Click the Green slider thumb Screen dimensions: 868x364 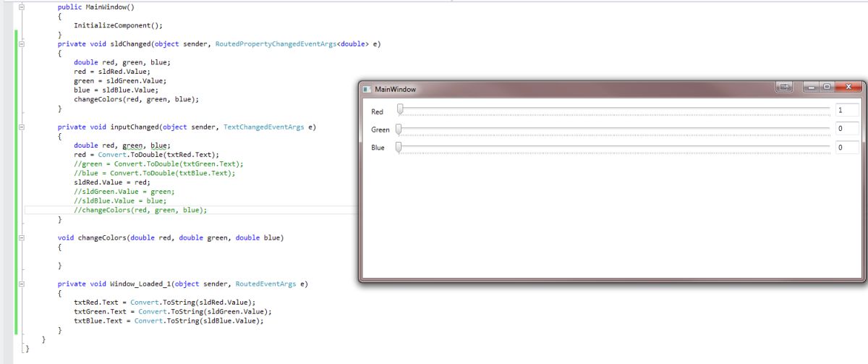(398, 129)
